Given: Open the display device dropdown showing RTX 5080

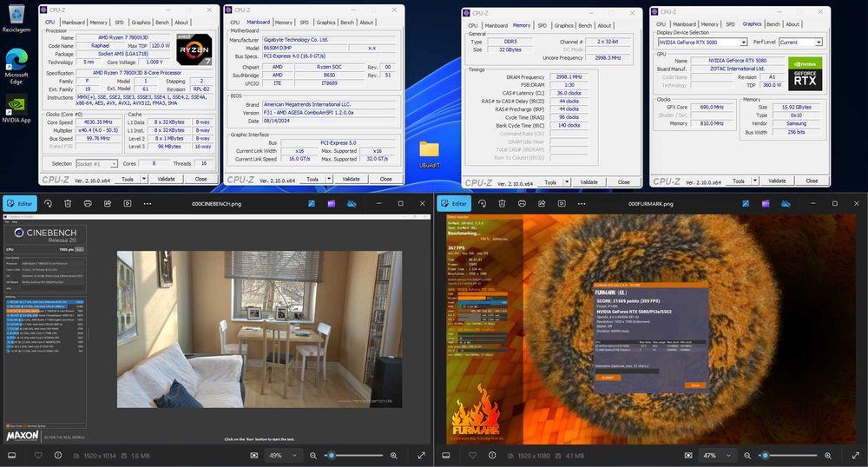Looking at the screenshot, I should coord(702,42).
